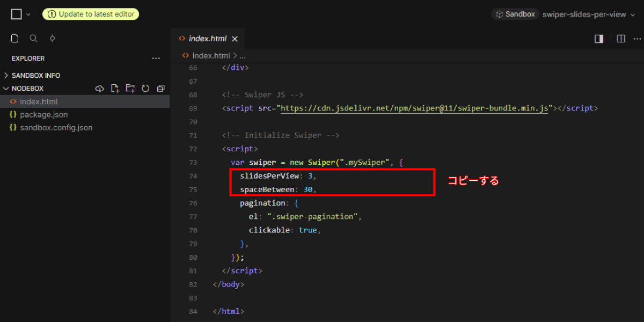Viewport: 644px width, 322px height.
Task: Click line number 80 in the gutter
Action: click(x=193, y=257)
